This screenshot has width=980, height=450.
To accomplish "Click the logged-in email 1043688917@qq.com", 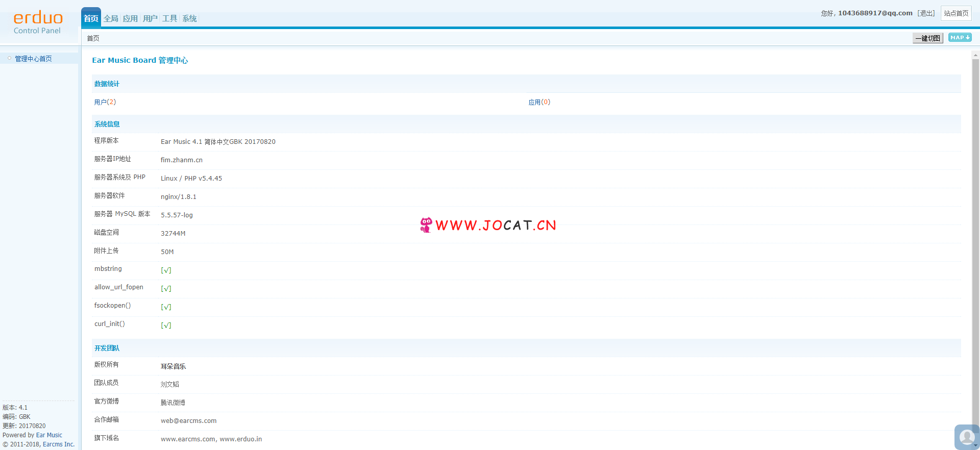I will (x=875, y=13).
